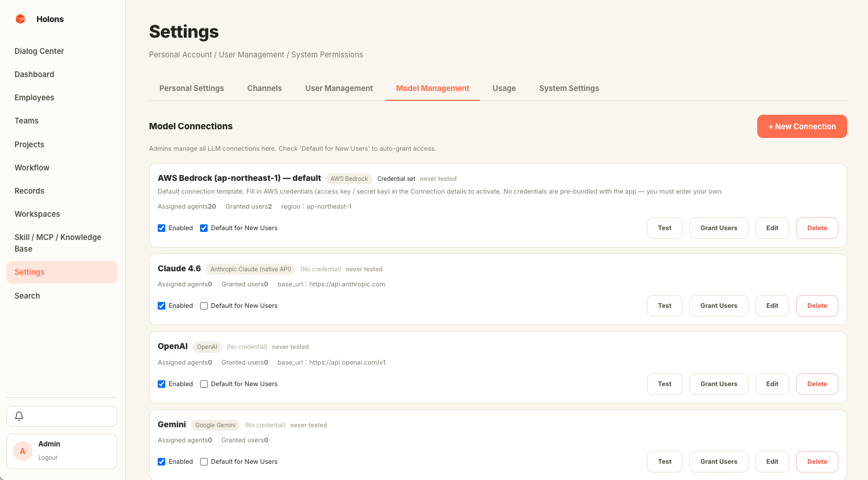
Task: Switch to the Channels tab
Action: tap(264, 88)
